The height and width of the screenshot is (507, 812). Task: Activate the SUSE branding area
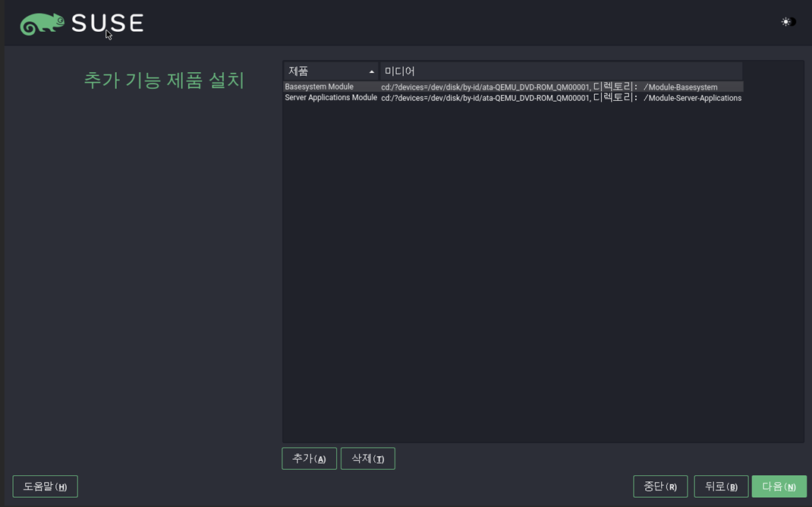tap(81, 22)
